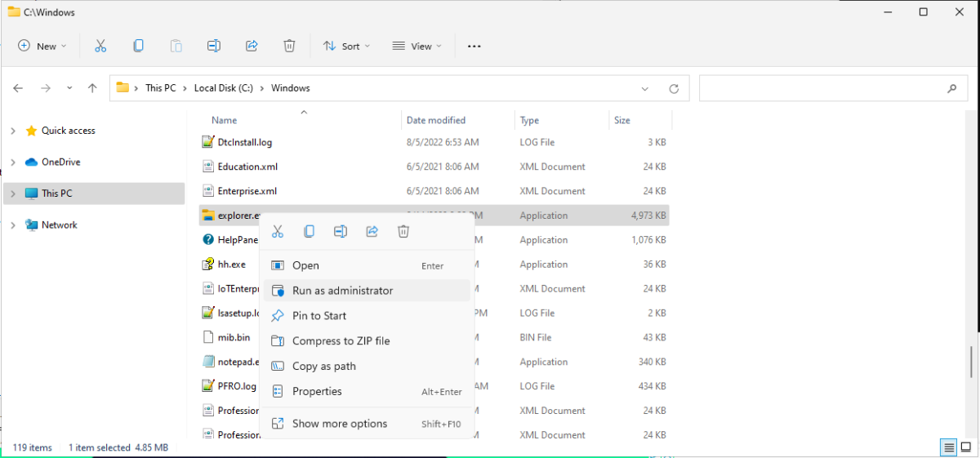980x458 pixels.
Task: Sort by the Type column header
Action: (x=529, y=120)
